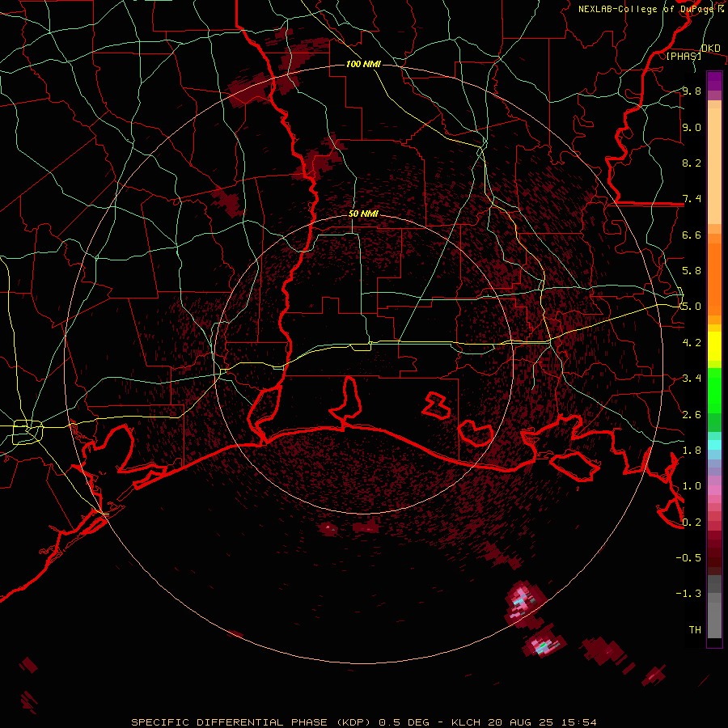Click the -0.5 value on the color scale
The image size is (728, 728).
tap(688, 557)
